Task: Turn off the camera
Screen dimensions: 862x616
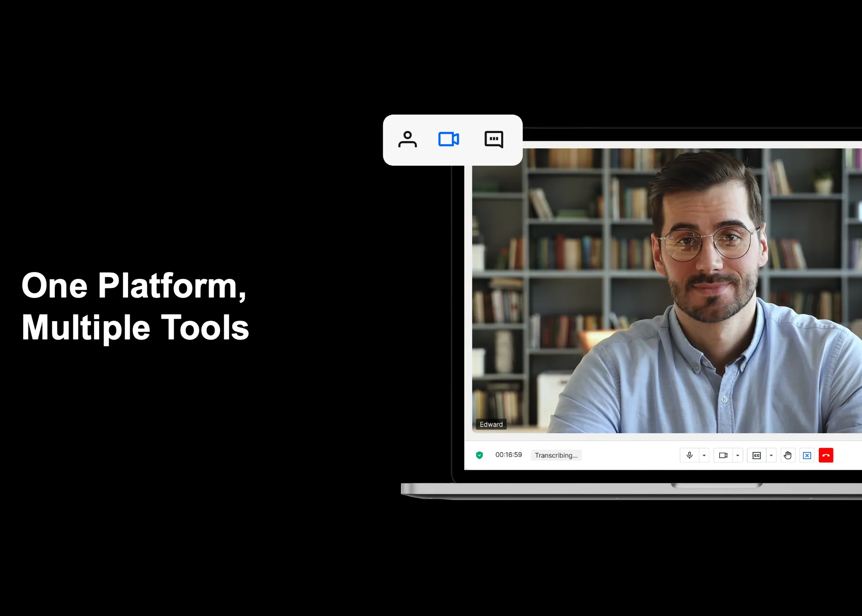Action: pos(723,455)
